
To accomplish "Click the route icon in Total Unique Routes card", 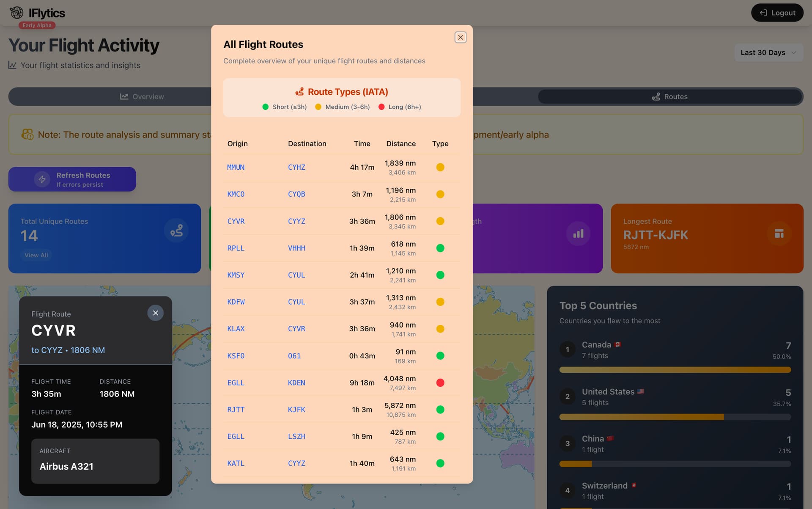I will (176, 230).
